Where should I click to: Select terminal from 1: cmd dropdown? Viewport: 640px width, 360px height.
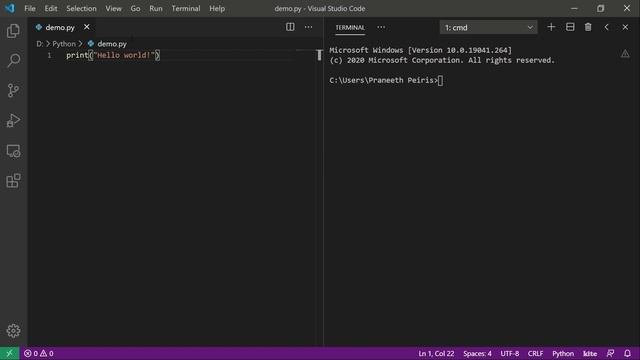pyautogui.click(x=489, y=27)
